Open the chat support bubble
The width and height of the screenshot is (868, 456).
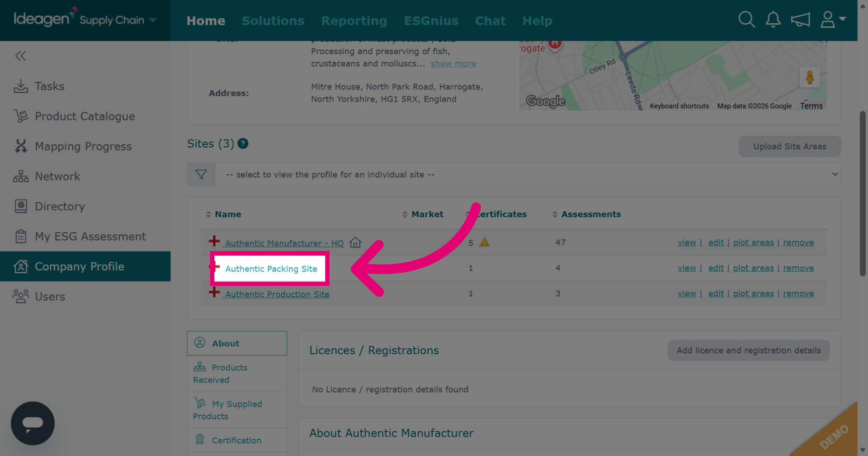click(x=33, y=423)
